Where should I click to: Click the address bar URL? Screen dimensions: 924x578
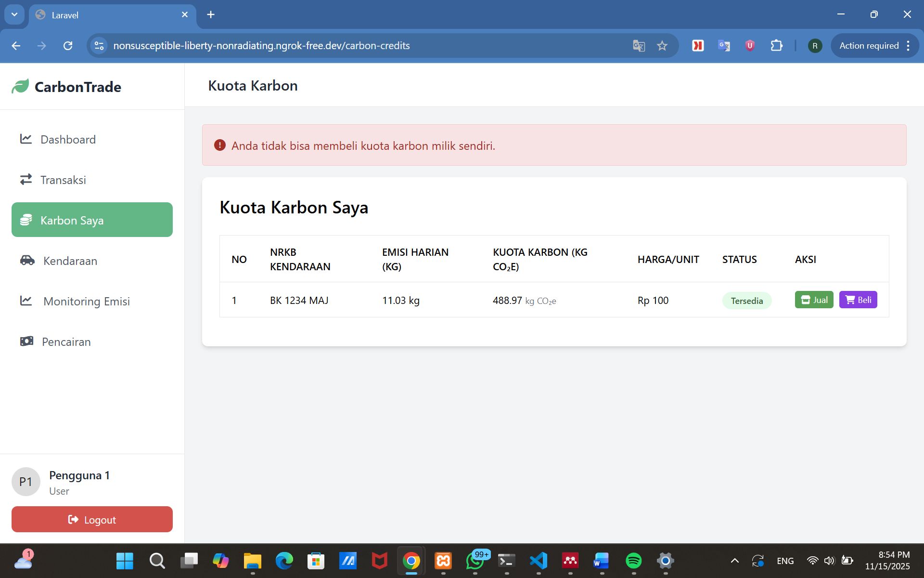pyautogui.click(x=261, y=46)
